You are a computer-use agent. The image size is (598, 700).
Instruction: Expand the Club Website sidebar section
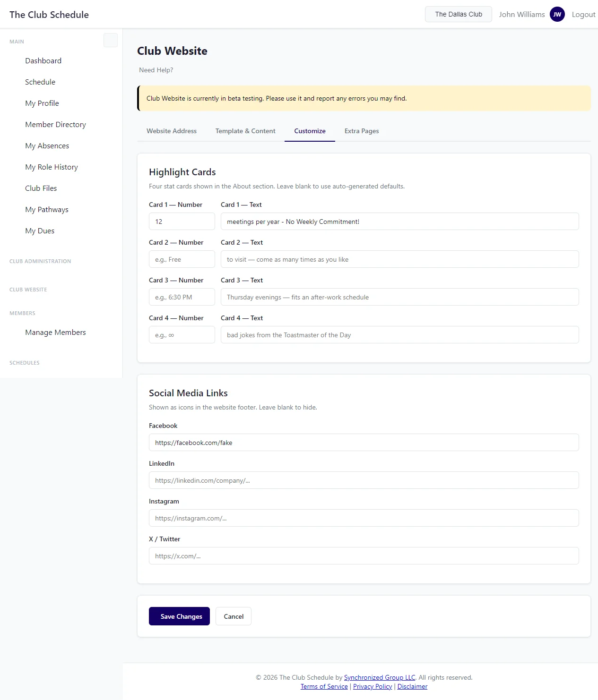pyautogui.click(x=28, y=290)
